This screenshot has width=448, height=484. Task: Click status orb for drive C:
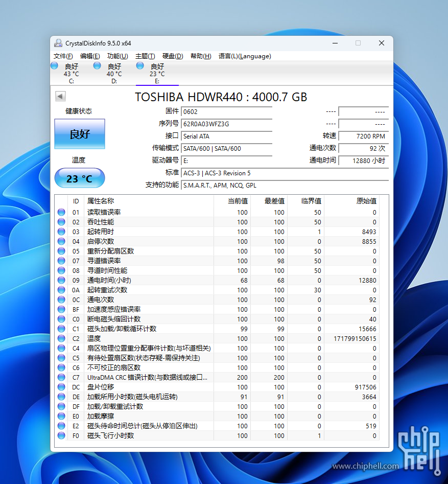pos(54,65)
